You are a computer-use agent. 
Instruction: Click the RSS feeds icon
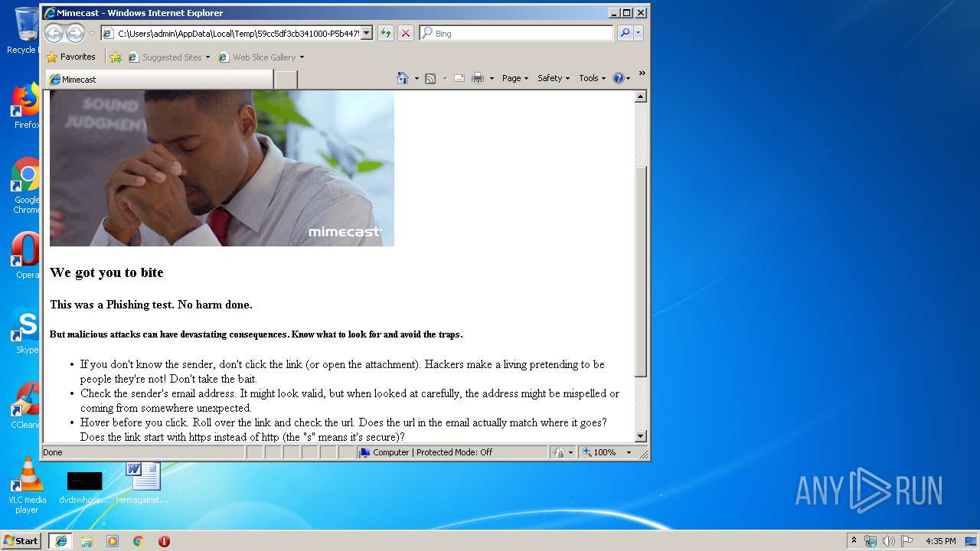430,78
